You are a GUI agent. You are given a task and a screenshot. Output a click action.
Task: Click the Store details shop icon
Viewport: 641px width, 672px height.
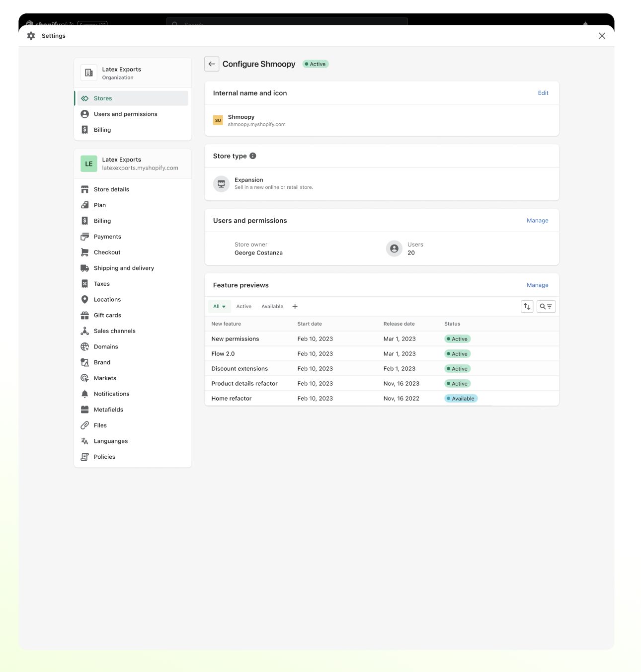85,189
